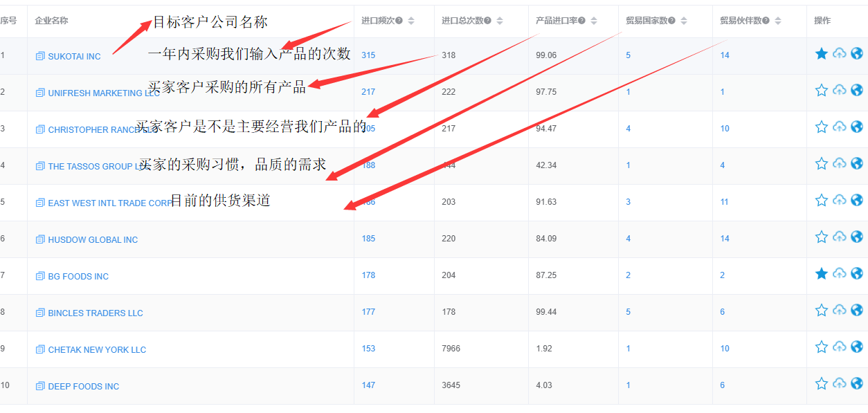Show help tooltip for 进口总次数 column
Image resolution: width=868 pixels, height=413 pixels.
487,21
